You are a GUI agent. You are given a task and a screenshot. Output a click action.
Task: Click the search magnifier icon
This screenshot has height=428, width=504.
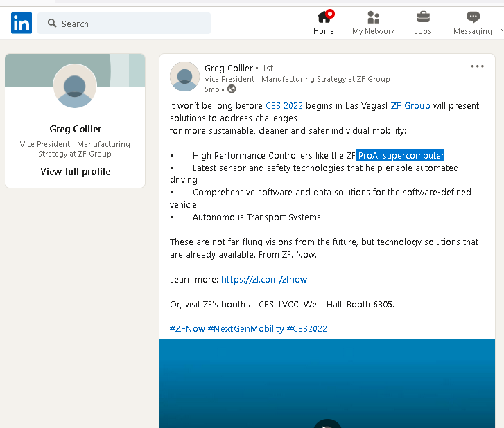click(52, 24)
